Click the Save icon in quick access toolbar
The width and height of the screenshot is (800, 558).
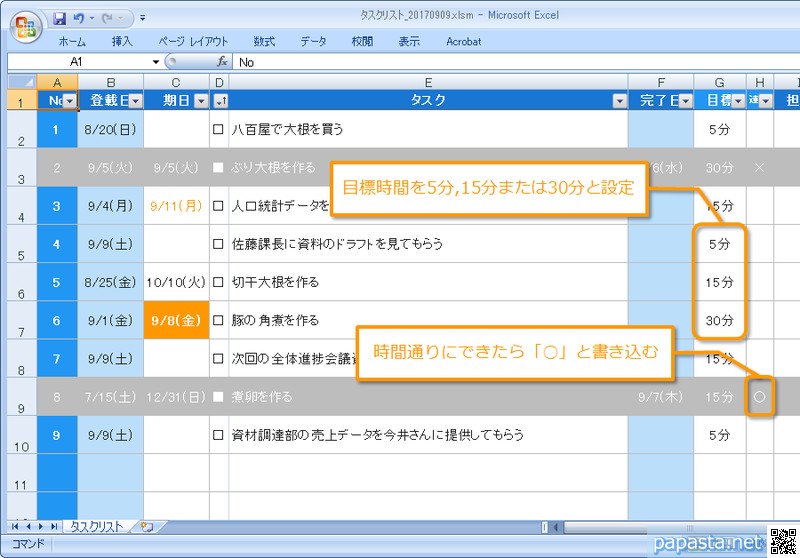click(x=60, y=18)
